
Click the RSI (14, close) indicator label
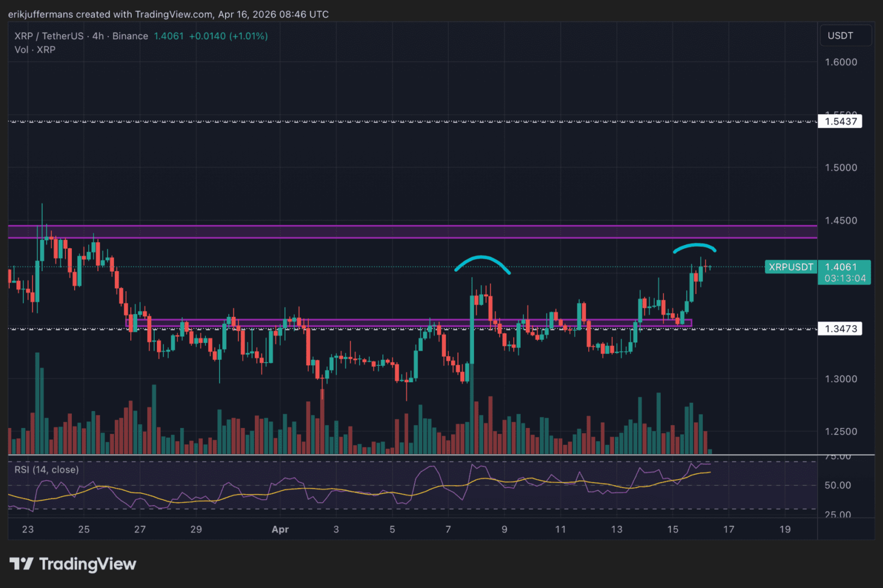[x=46, y=469]
